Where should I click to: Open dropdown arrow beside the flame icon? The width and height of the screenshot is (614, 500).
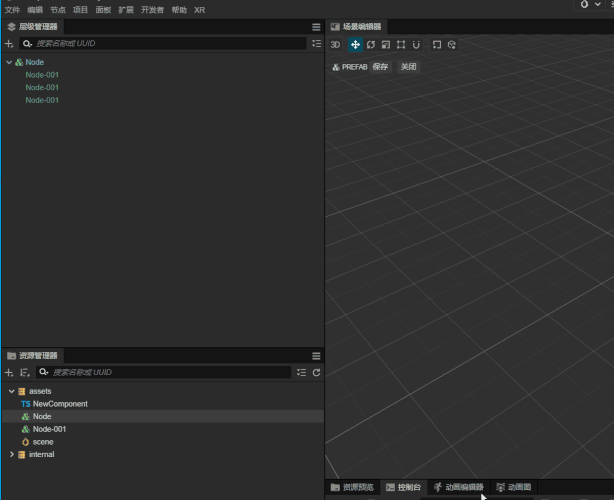[598, 4]
